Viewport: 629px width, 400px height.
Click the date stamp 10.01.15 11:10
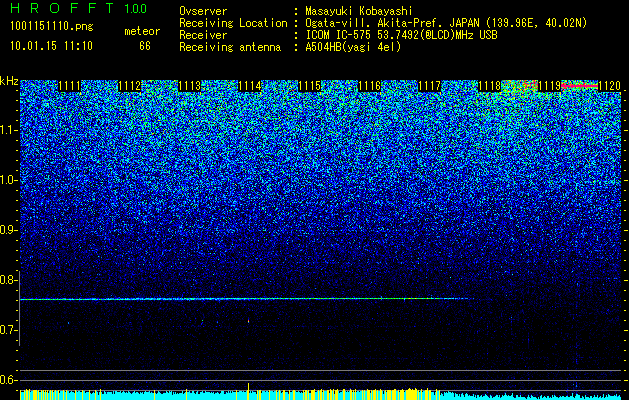point(51,46)
